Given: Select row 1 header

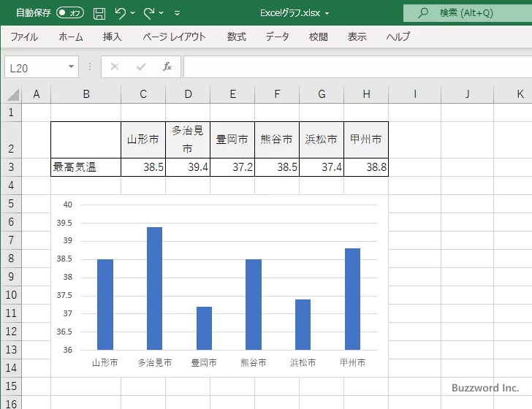Looking at the screenshot, I should point(11,112).
